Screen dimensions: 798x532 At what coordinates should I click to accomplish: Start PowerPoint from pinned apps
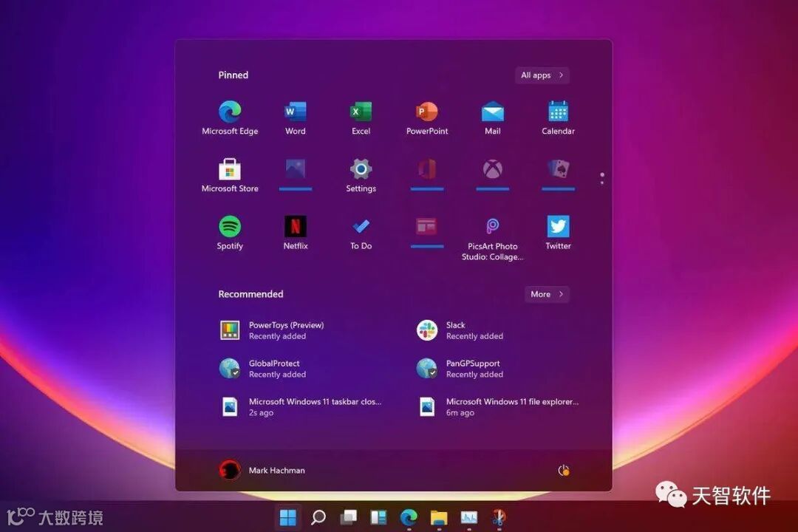pyautogui.click(x=427, y=118)
